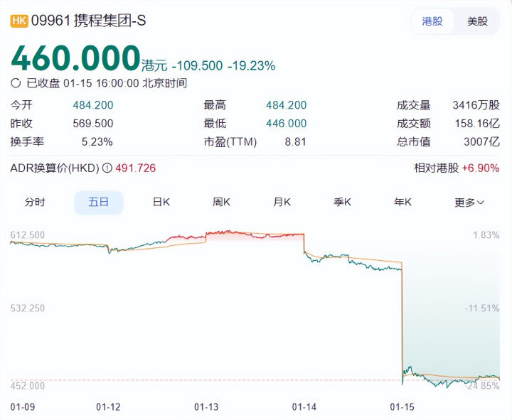Open the 日K chart tab
Screen dimensions: 512x420
[161, 203]
